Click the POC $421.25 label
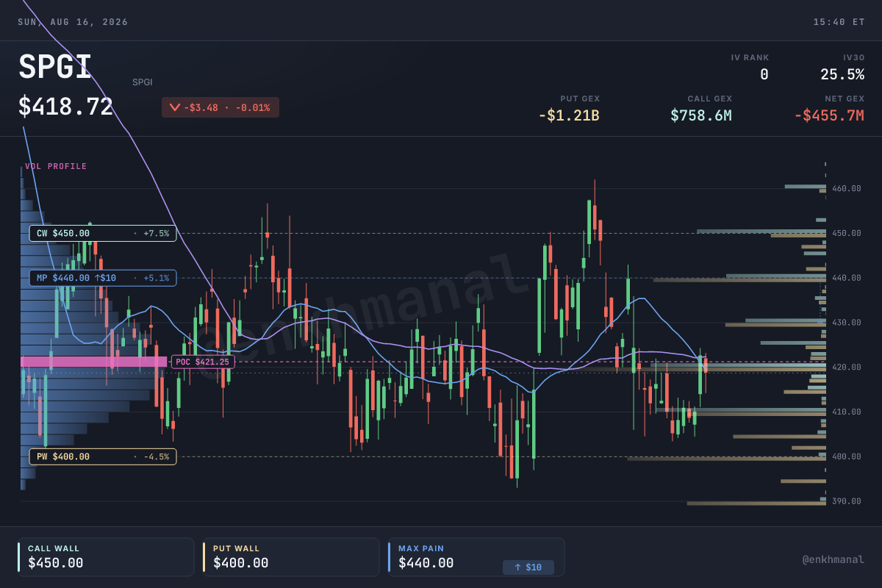This screenshot has height=588, width=882. (x=203, y=362)
